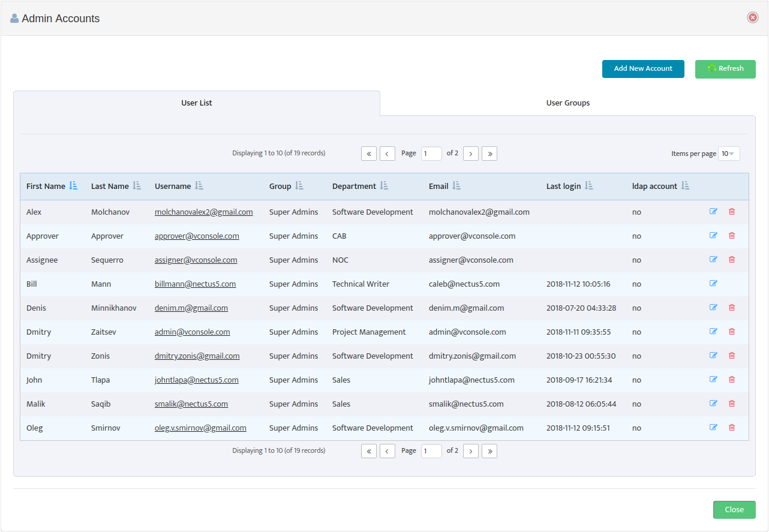
Task: Go to first page in top pagination
Action: [369, 154]
